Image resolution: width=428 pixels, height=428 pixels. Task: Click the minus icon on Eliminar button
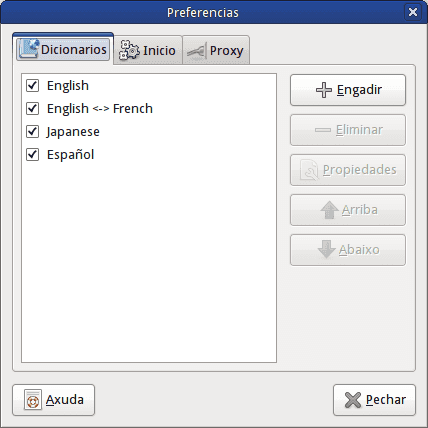point(323,130)
